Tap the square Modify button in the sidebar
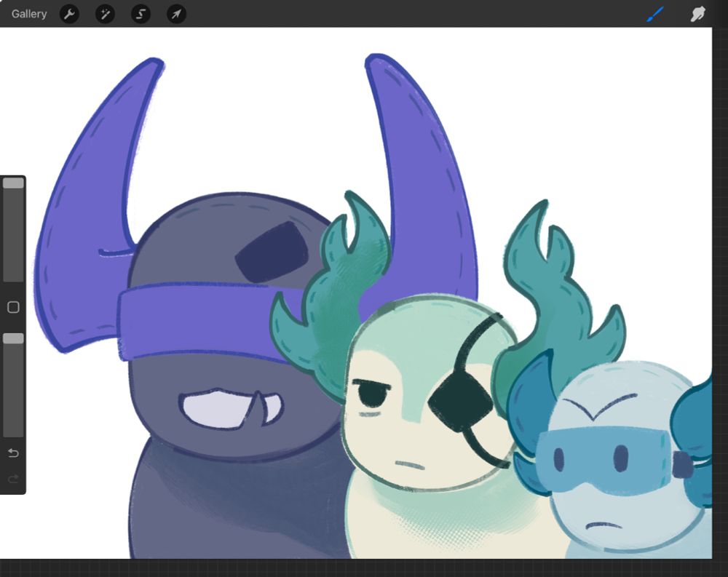Image resolution: width=728 pixels, height=577 pixels. pos(13,307)
